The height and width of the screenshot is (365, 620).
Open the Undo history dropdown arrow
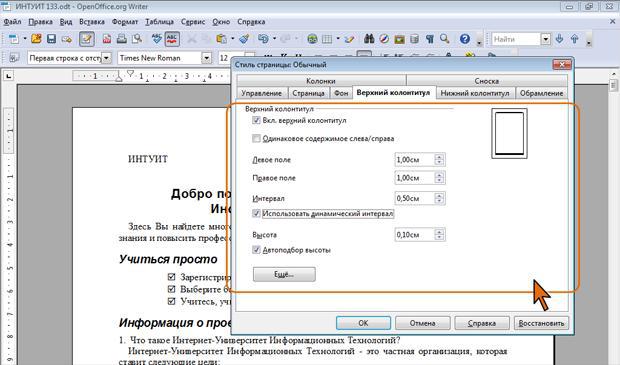pos(274,39)
